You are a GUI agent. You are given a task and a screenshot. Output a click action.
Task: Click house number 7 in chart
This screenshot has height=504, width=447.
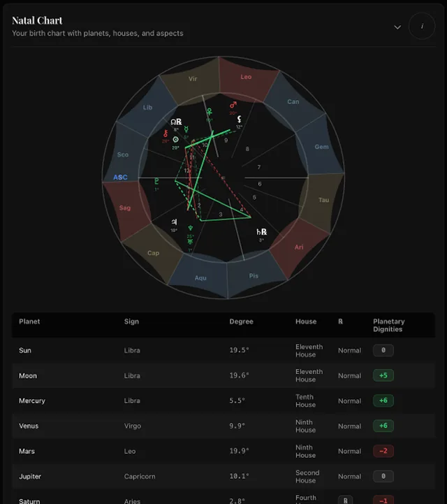[x=259, y=167]
